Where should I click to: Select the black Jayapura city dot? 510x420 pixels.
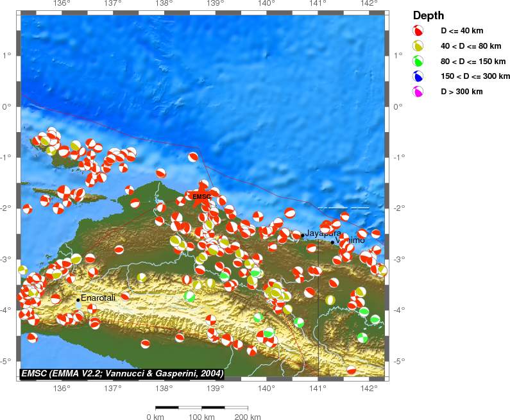point(303,235)
